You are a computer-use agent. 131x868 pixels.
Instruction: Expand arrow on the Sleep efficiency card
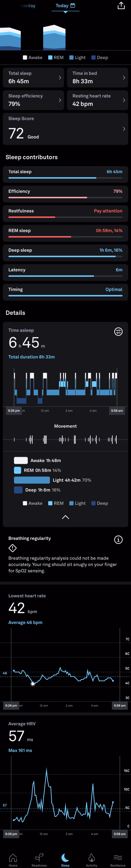tap(60, 100)
